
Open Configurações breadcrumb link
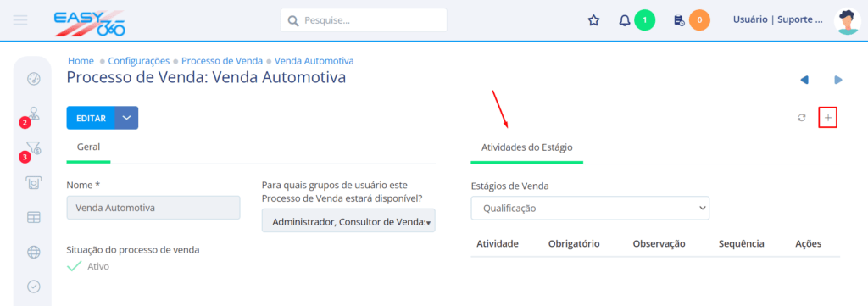point(139,61)
